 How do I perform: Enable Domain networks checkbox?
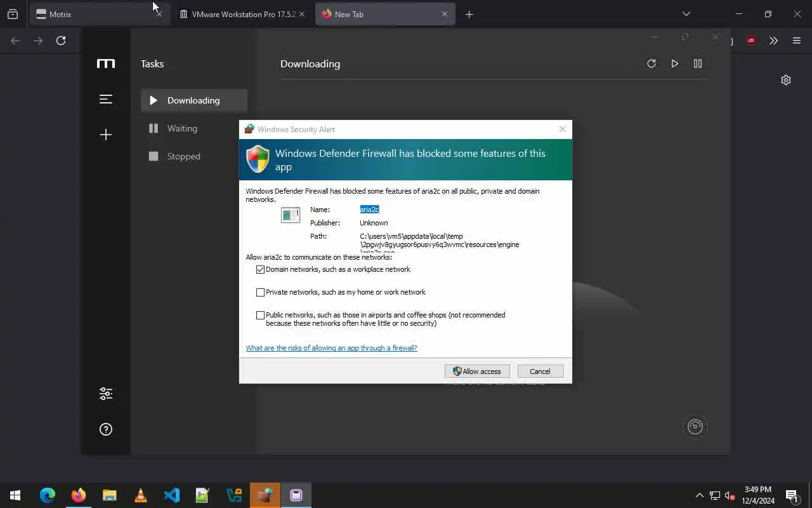click(260, 269)
